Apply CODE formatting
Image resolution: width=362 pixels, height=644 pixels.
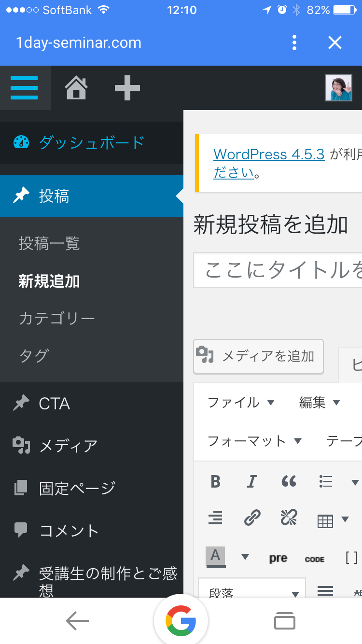tap(315, 559)
